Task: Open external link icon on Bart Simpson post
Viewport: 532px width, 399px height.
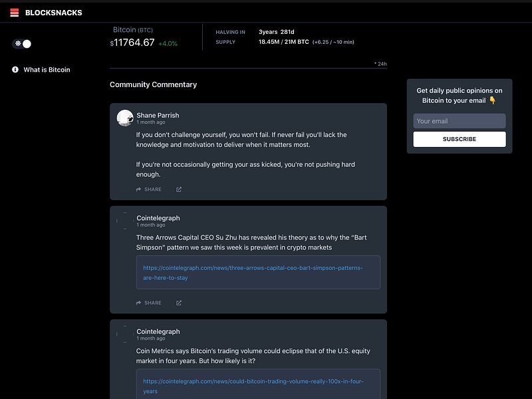Action: [179, 303]
